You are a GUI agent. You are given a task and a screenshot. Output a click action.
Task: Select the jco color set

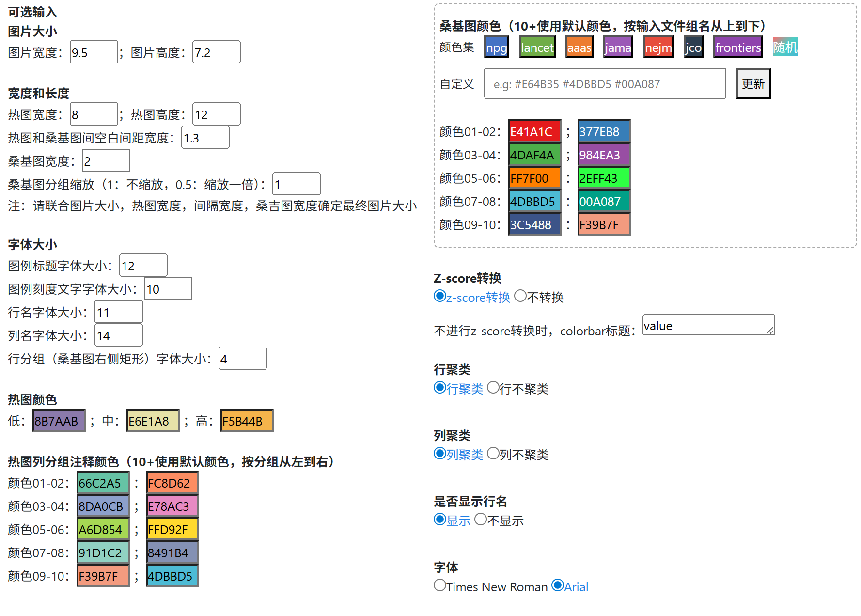(x=693, y=47)
